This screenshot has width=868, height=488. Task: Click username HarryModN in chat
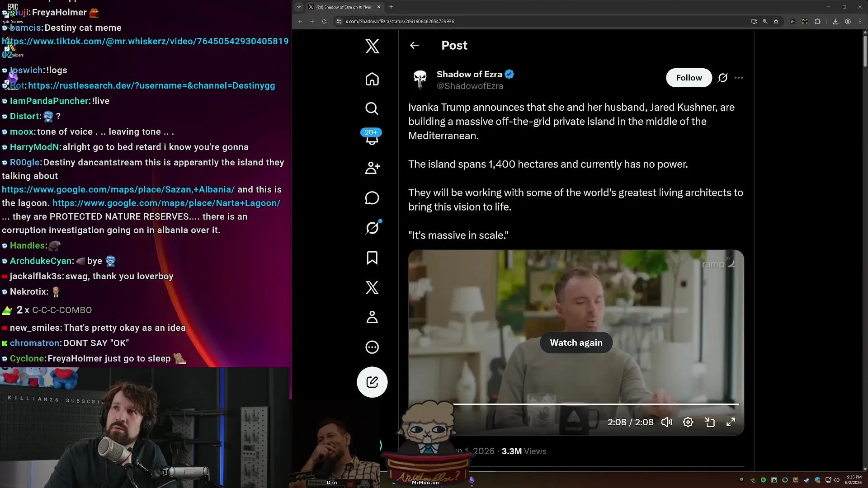click(35, 147)
